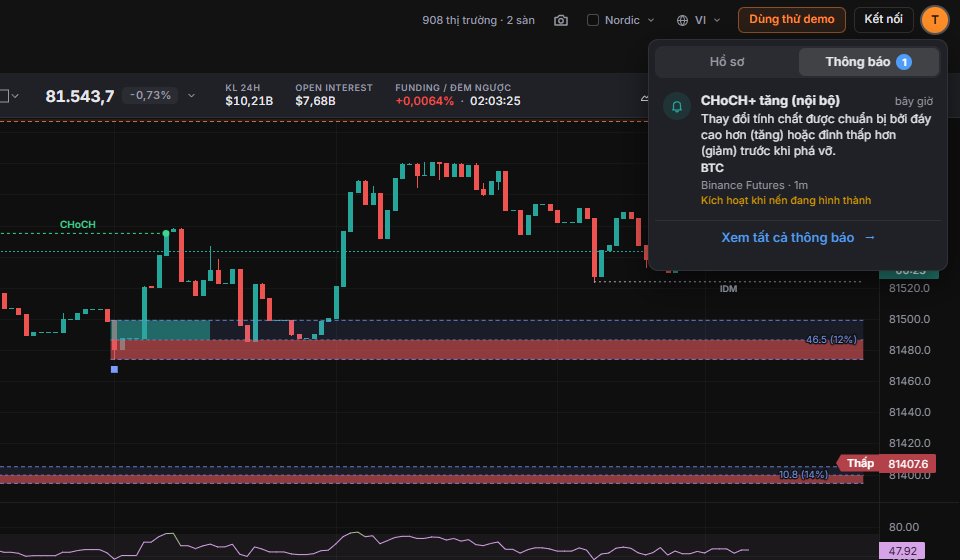Click the 81500.0 price axis label
The image size is (960, 560).
click(909, 319)
